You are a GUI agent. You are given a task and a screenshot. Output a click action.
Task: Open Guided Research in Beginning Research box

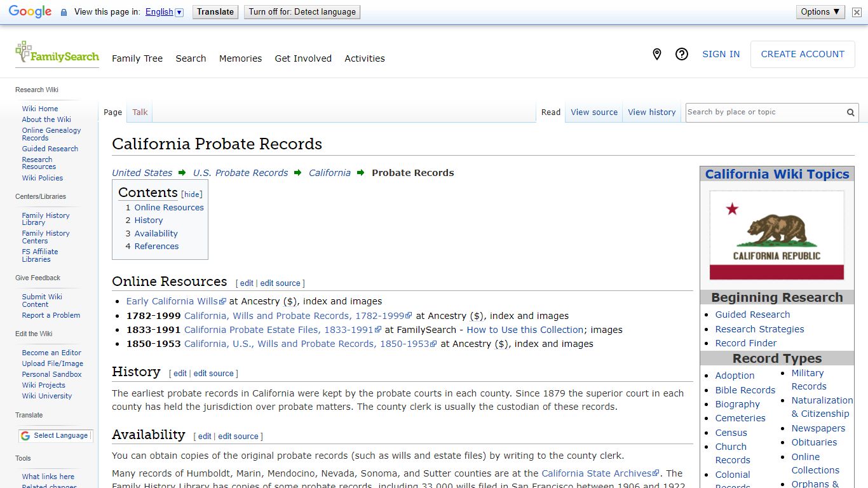pos(752,315)
